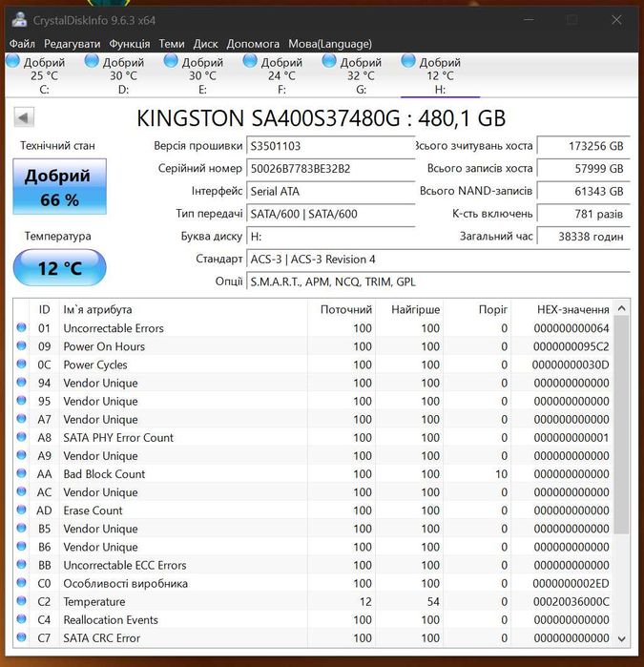
Task: Click status dot of Erase Count row
Action: (x=21, y=510)
